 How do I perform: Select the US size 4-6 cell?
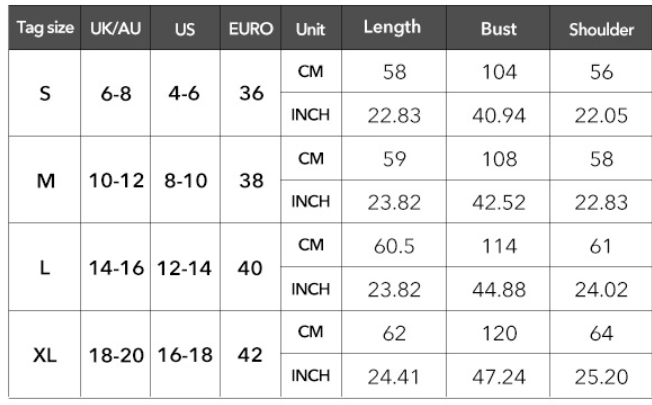tap(185, 93)
